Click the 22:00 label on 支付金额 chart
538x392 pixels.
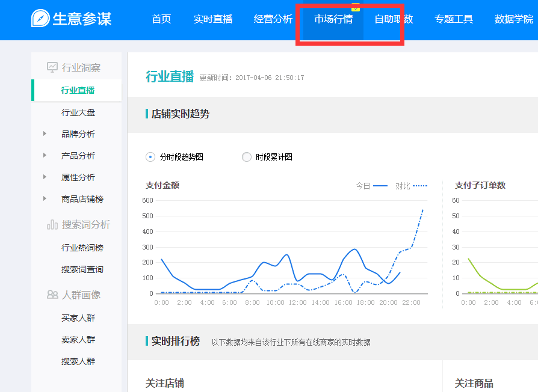(x=411, y=302)
